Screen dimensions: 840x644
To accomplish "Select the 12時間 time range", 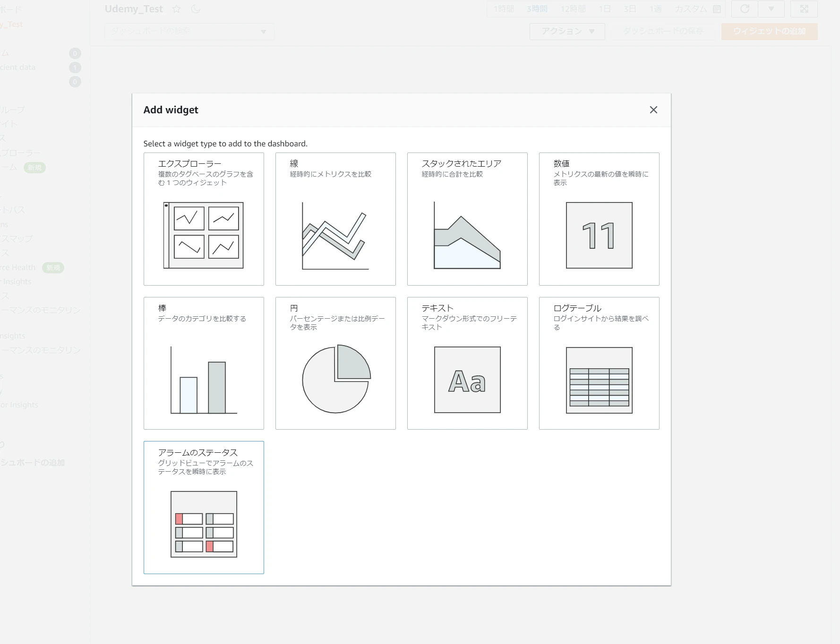I will pyautogui.click(x=573, y=9).
